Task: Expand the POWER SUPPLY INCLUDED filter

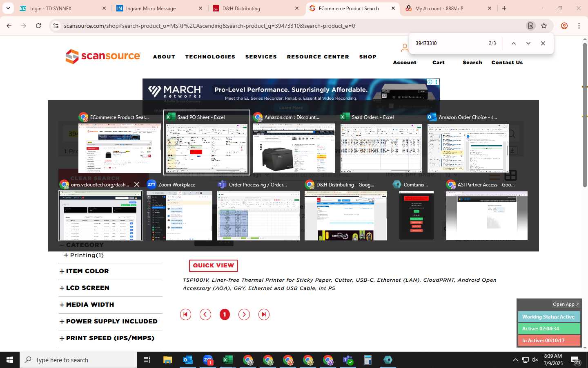Action: point(109,321)
